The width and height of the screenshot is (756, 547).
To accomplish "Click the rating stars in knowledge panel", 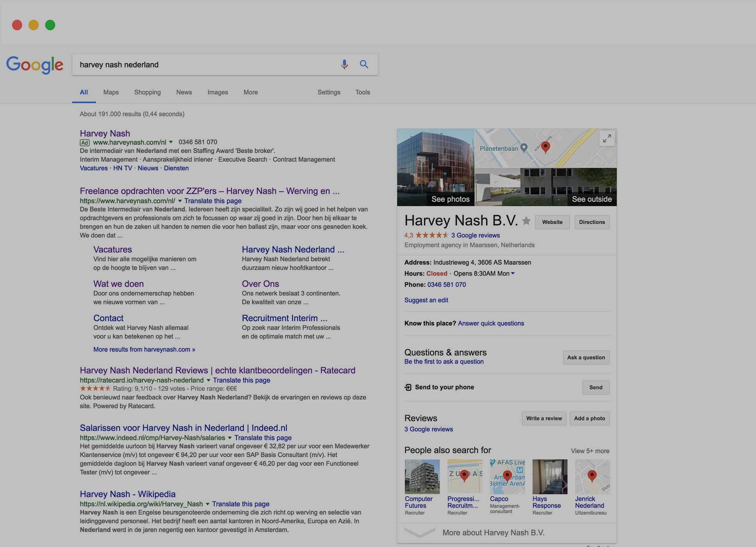I will 432,235.
